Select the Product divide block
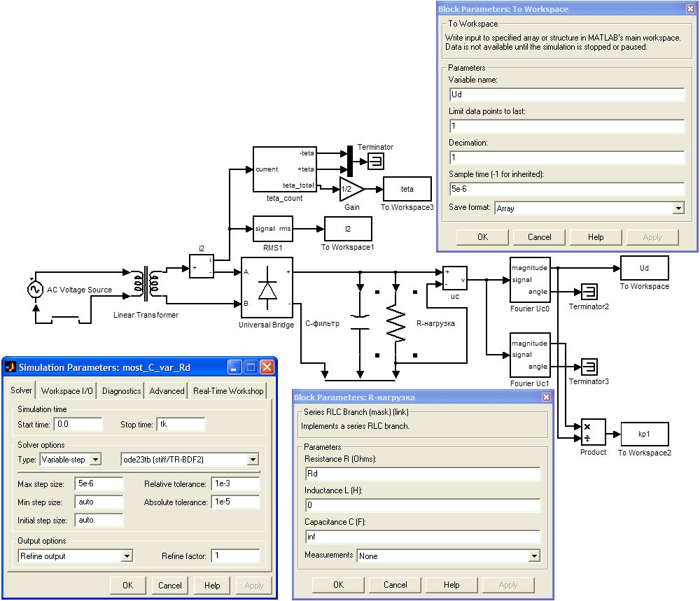The height and width of the screenshot is (601, 700). point(594,432)
